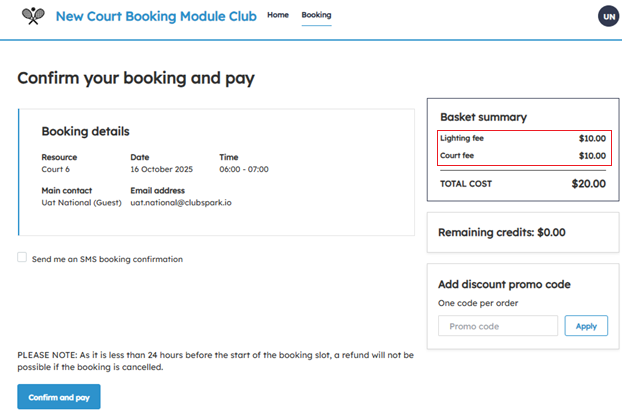622x411 pixels.
Task: Click the crossed tennis rackets logo
Action: pyautogui.click(x=33, y=16)
